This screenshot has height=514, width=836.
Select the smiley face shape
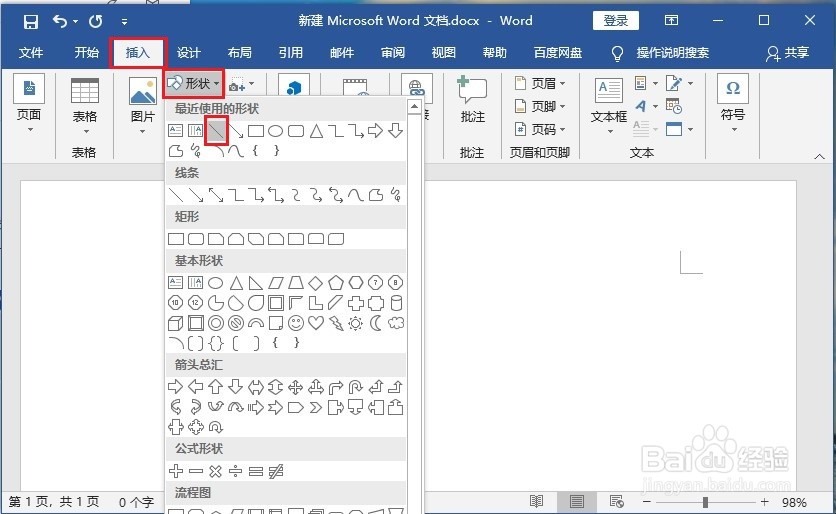[x=296, y=323]
